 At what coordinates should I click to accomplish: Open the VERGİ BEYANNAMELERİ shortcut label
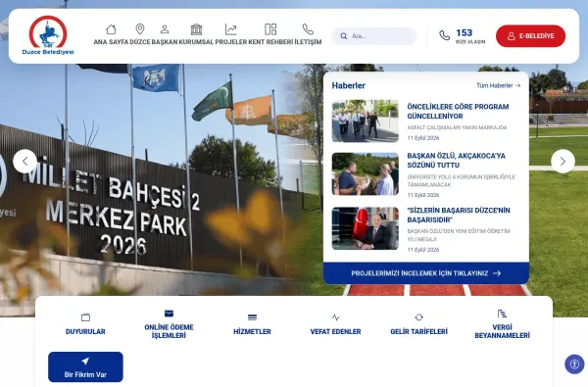[502, 331]
